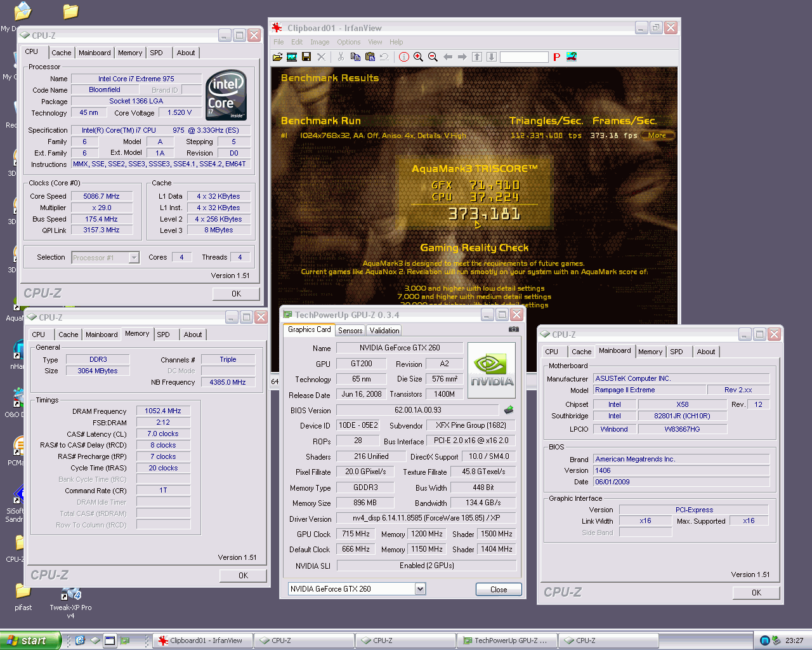Click the Rampage II Extreme model field
The width and height of the screenshot is (812, 650).
pos(650,390)
